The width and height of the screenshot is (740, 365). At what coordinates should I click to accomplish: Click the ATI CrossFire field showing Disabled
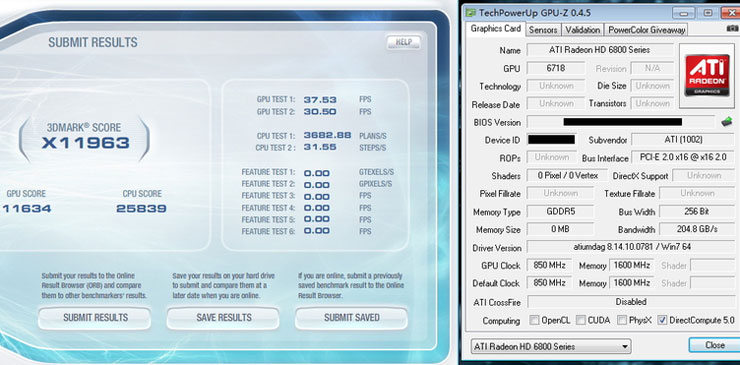pyautogui.click(x=630, y=301)
